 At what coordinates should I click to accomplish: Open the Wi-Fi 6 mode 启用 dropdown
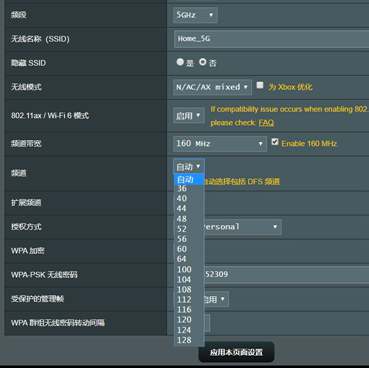click(x=188, y=116)
